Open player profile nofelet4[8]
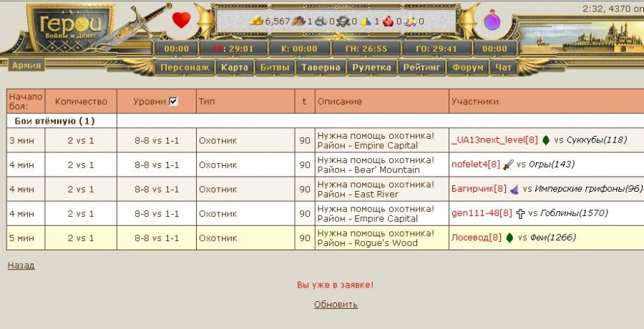The image size is (644, 329). point(475,164)
